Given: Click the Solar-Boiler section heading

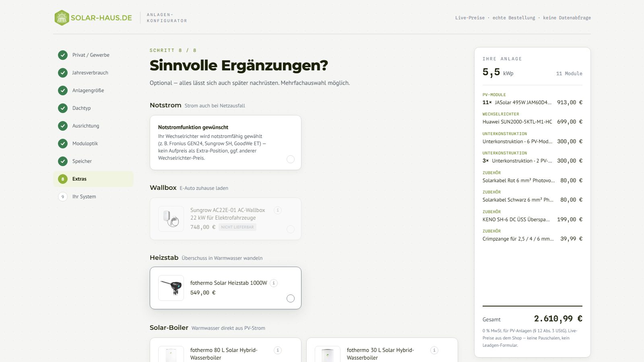Looking at the screenshot, I should point(169,328).
